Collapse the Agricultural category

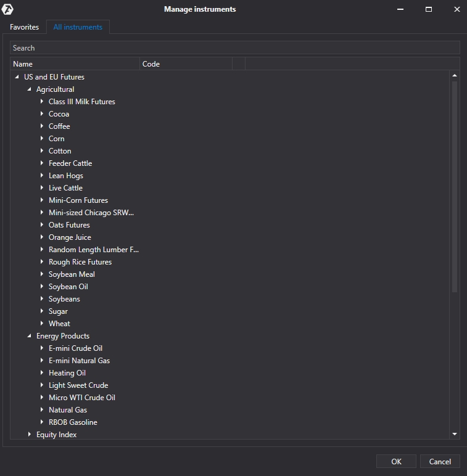click(30, 89)
